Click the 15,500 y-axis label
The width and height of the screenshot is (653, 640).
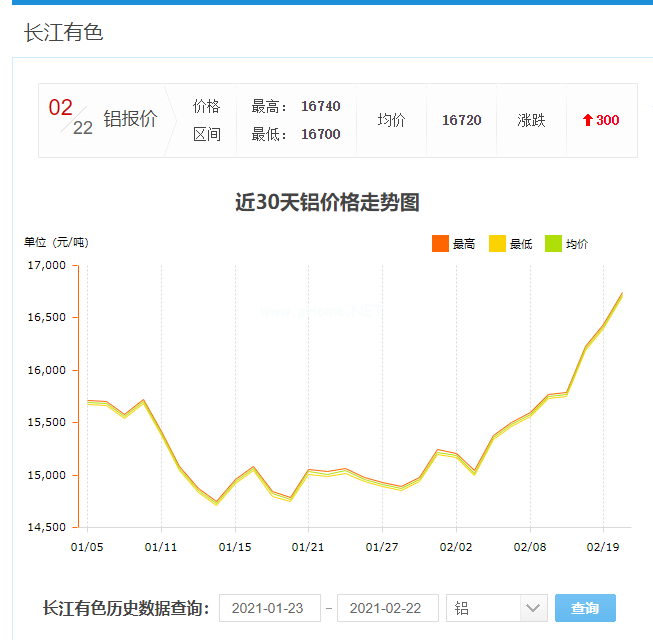pos(47,422)
